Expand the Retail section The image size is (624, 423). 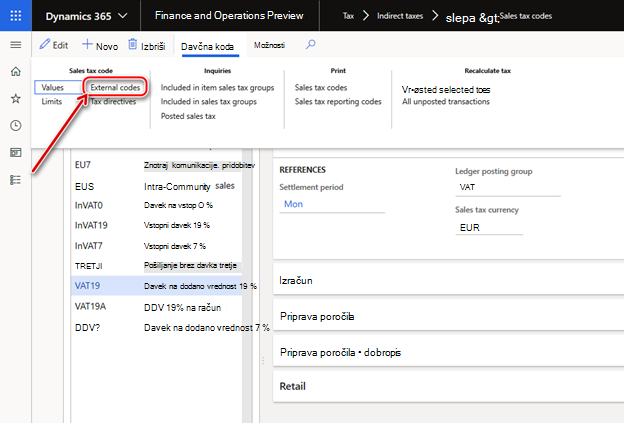click(448, 386)
